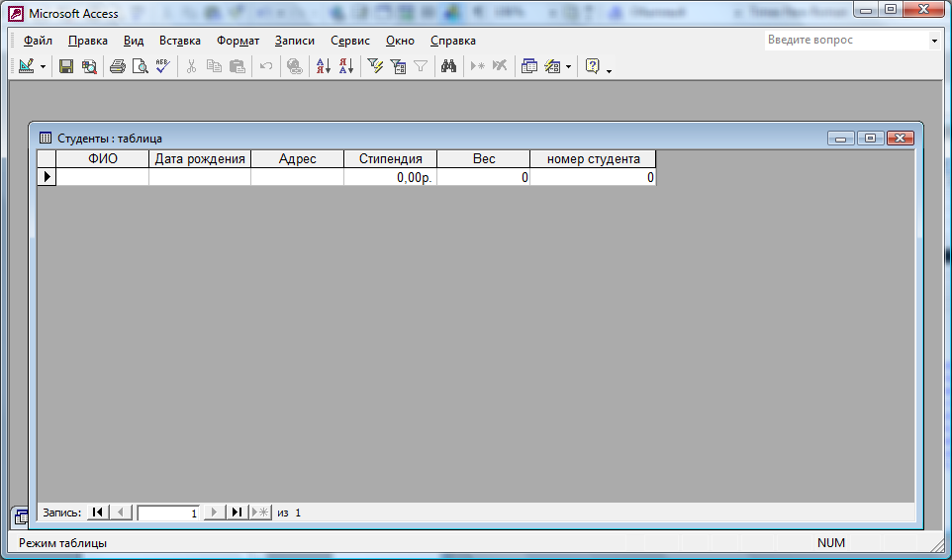The height and width of the screenshot is (560, 952).
Task: Select the Стипендия column header
Action: (x=390, y=159)
